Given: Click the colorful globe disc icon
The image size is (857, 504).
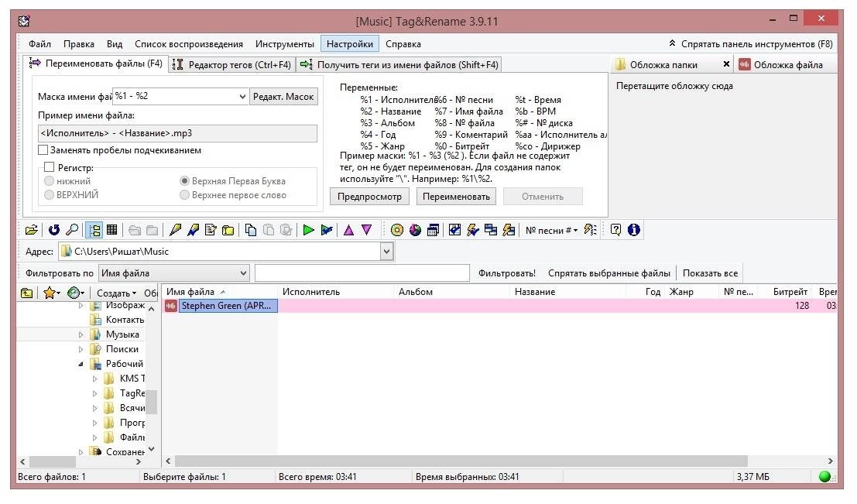Looking at the screenshot, I should [x=416, y=230].
